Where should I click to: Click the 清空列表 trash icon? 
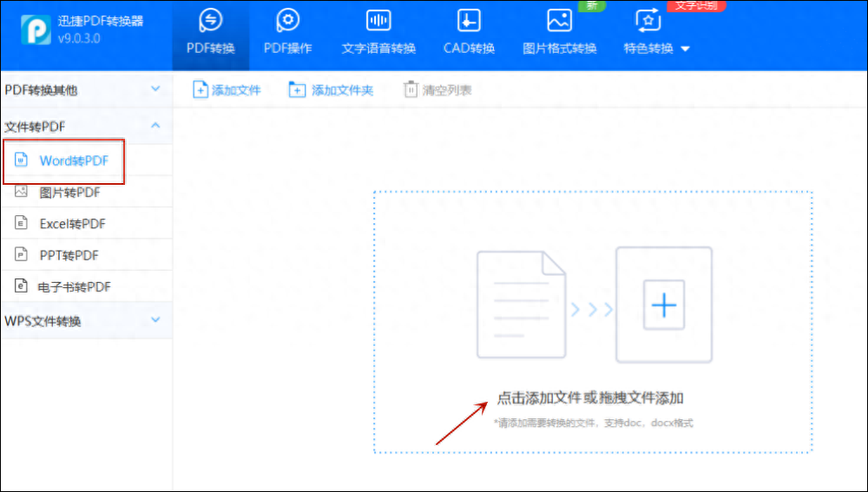tap(411, 89)
